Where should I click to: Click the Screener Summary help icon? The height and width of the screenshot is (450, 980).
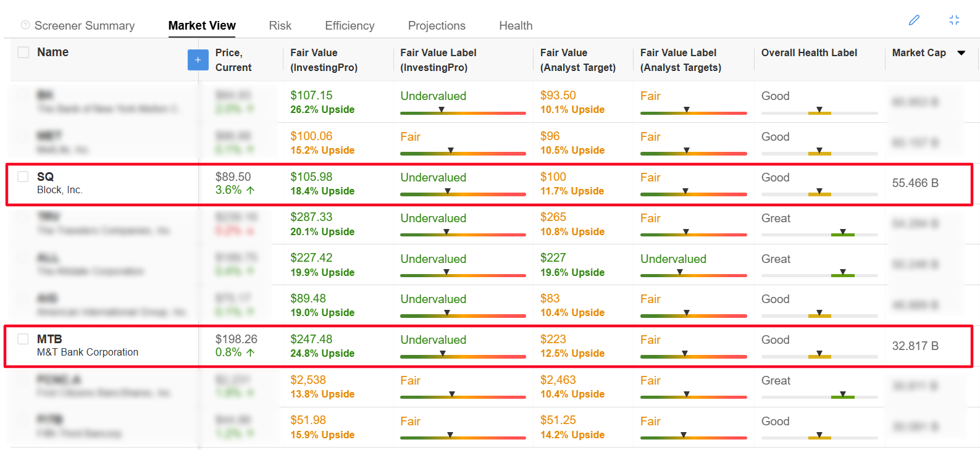[x=25, y=25]
